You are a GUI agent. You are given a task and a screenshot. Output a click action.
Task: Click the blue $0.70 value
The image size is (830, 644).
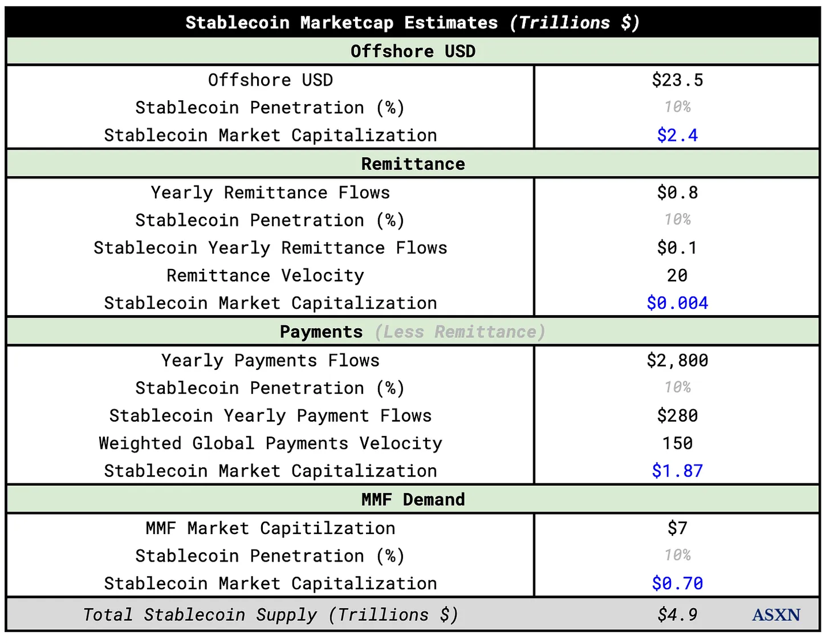click(x=677, y=584)
